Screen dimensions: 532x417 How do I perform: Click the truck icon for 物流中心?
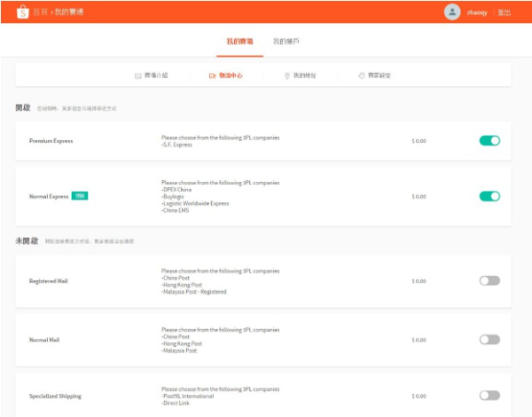(212, 75)
